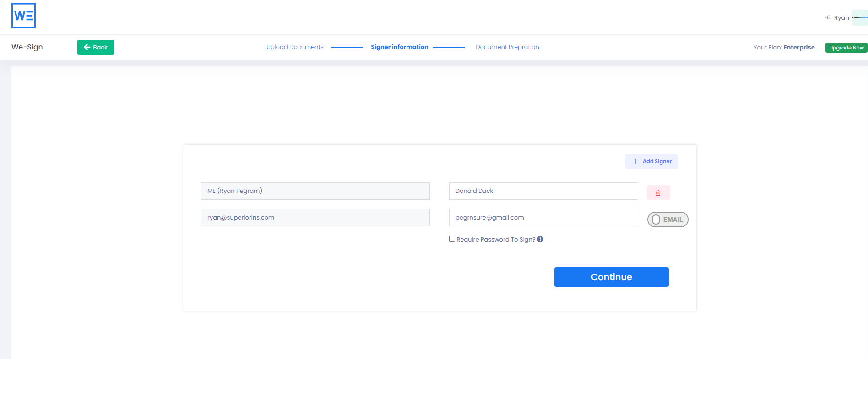Click the WE logo in the header
The height and width of the screenshot is (396, 868).
[23, 16]
